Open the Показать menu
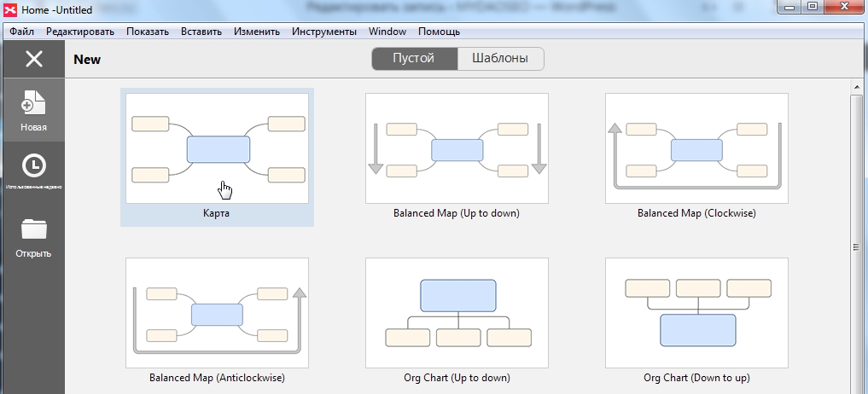 click(x=148, y=32)
